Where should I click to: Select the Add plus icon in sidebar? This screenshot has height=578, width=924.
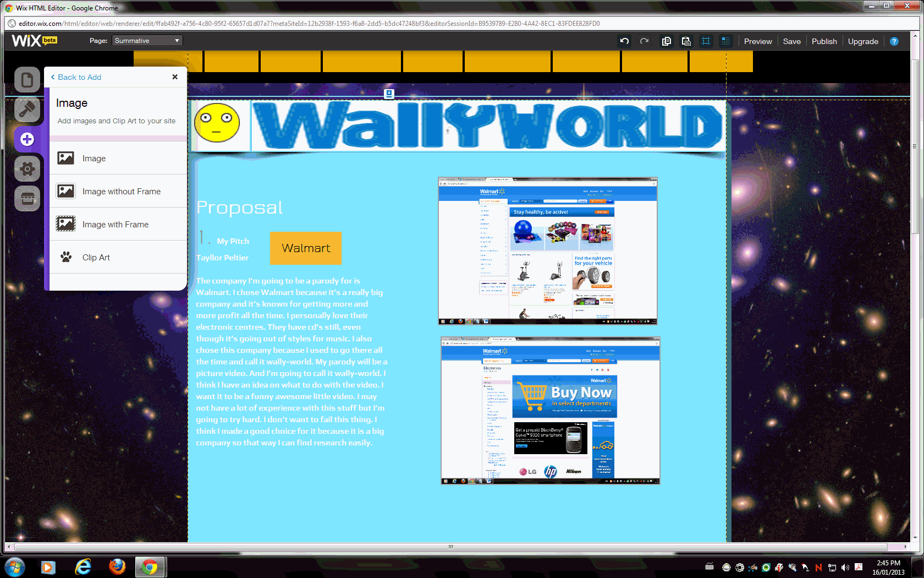click(27, 139)
